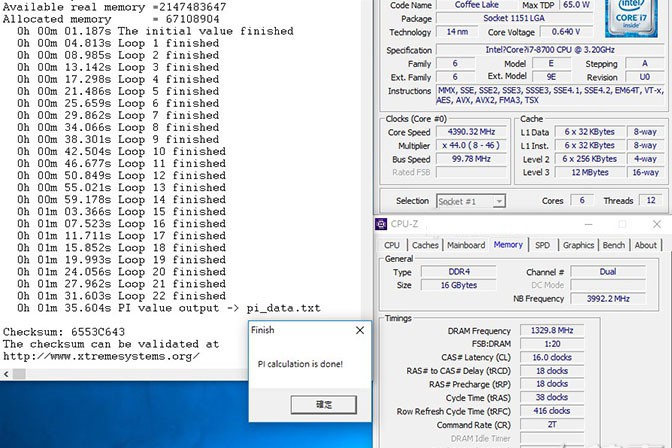Click the Ext. Model value 9E
The width and height of the screenshot is (672, 448).
click(x=551, y=77)
